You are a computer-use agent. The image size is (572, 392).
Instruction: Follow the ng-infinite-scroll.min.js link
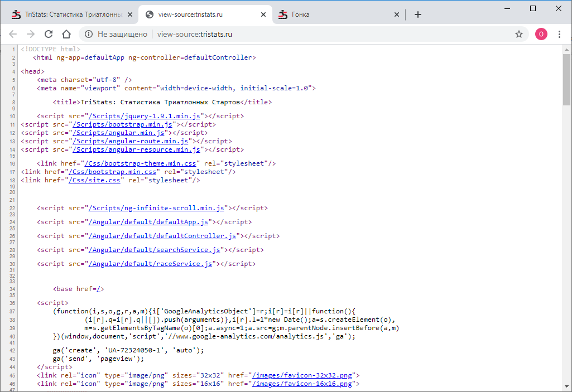pyautogui.click(x=156, y=208)
